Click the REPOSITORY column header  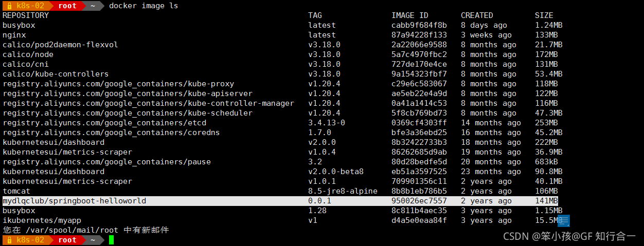tap(26, 15)
